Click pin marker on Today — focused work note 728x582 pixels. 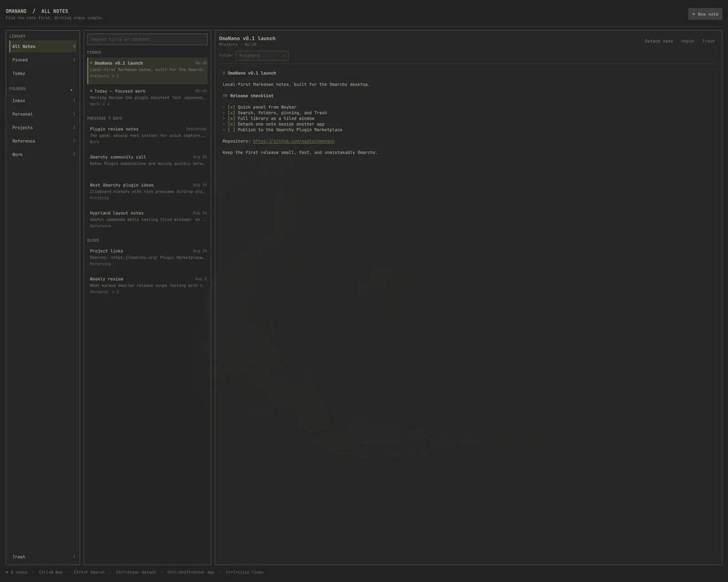pos(91,91)
